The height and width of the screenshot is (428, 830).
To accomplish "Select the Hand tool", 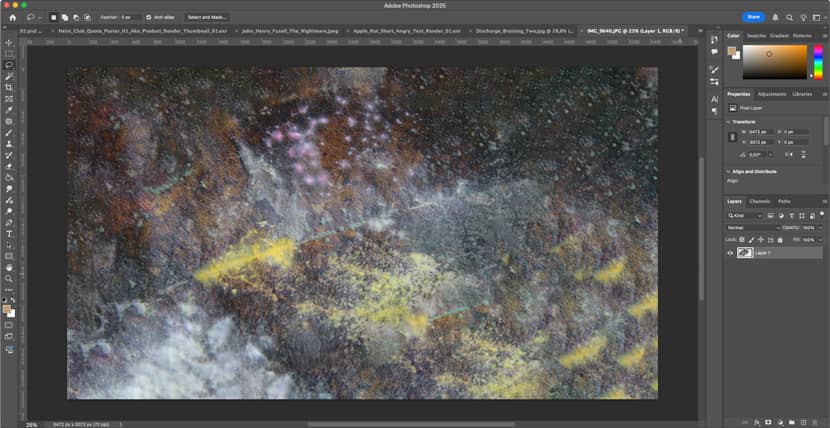I will pos(9,267).
